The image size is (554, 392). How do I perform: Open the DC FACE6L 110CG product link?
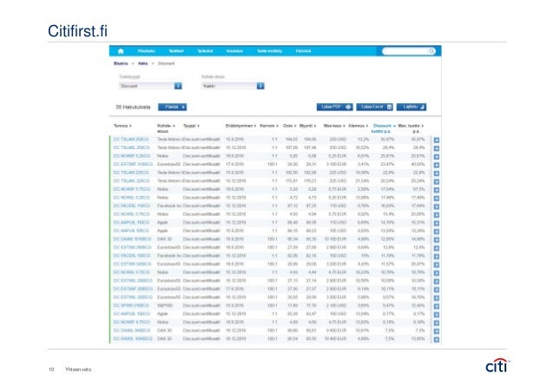(x=131, y=206)
